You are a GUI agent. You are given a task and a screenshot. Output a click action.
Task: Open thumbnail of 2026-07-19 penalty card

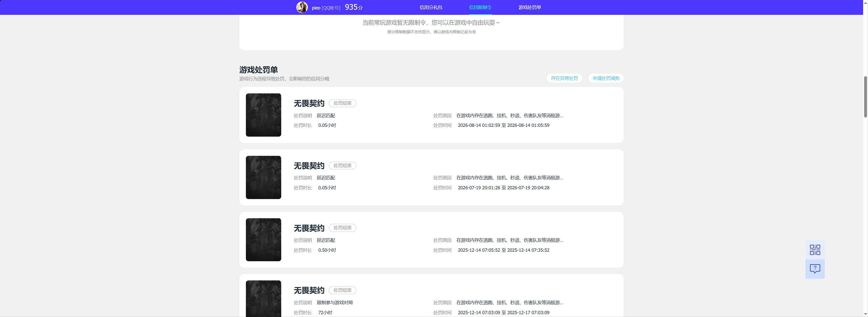(263, 177)
